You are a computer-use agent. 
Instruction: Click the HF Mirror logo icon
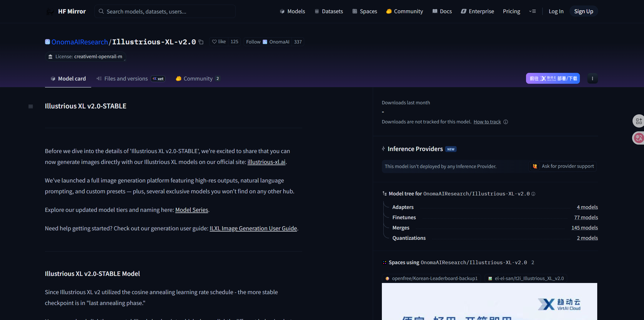(x=50, y=11)
